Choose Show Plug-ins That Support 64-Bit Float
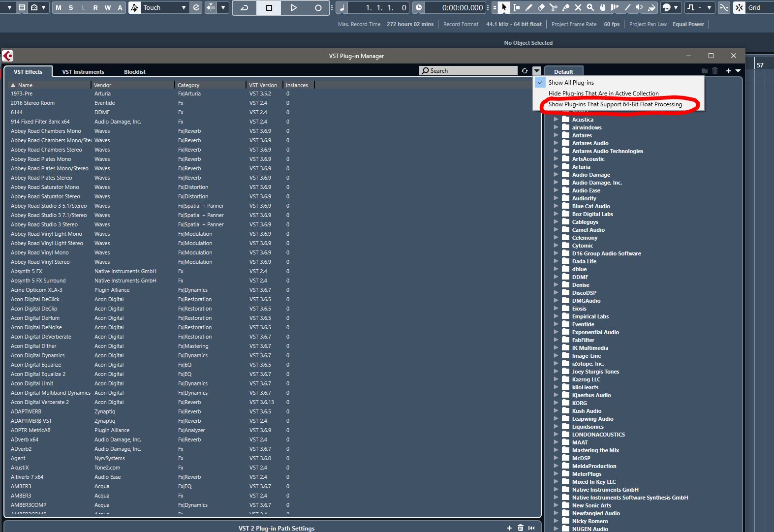The height and width of the screenshot is (532, 774). click(x=619, y=104)
